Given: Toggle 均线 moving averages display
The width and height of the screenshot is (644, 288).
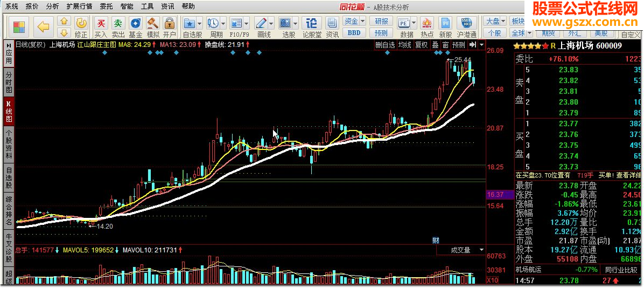Looking at the screenshot, I should tap(405, 45).
